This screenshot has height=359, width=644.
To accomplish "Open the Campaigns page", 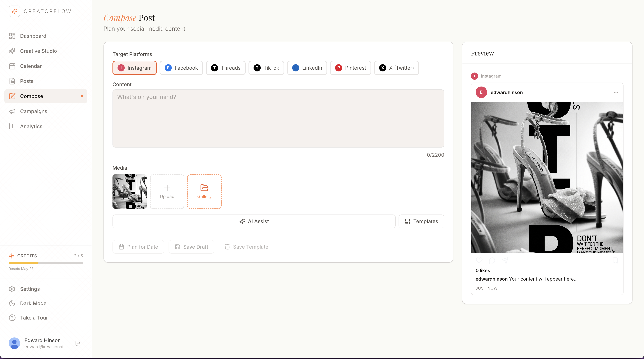I will (46, 111).
